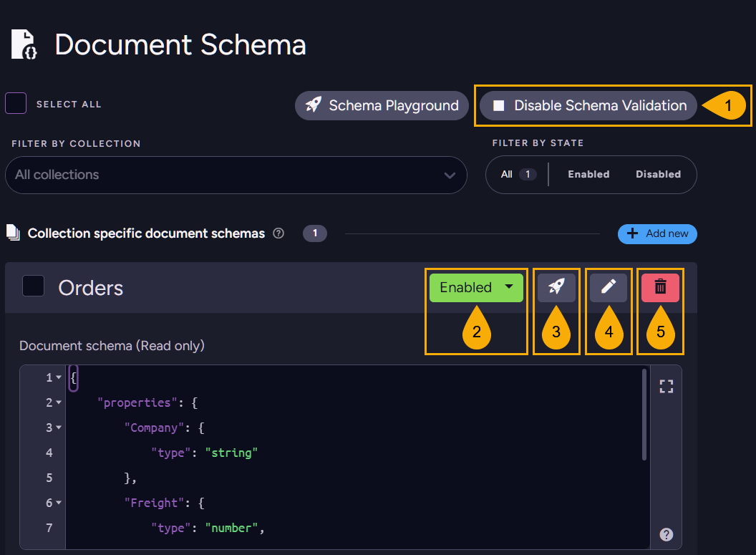The width and height of the screenshot is (756, 555).
Task: Click the rocket icon inside Schema Playground
Action: [313, 105]
